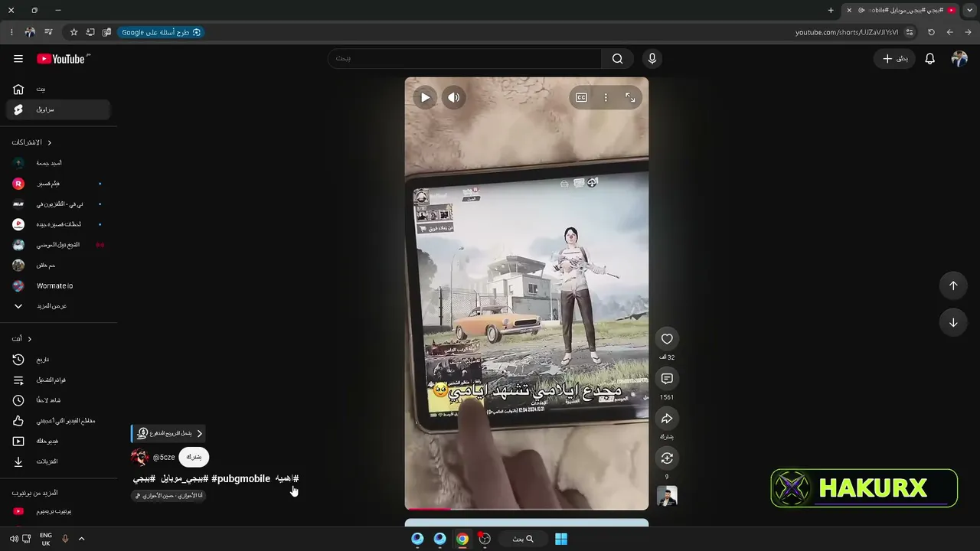The width and height of the screenshot is (980, 551).
Task: Expand Show more under subscriptions
Action: click(58, 306)
